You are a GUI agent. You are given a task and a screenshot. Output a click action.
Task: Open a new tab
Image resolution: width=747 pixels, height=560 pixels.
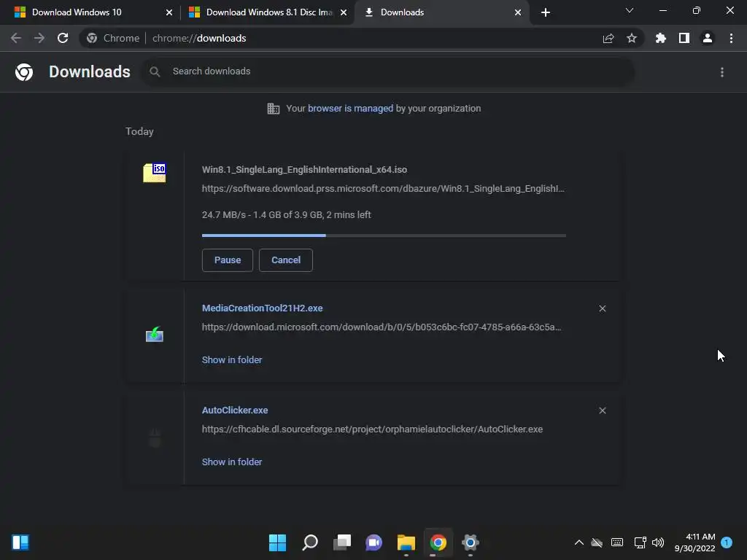pyautogui.click(x=546, y=12)
